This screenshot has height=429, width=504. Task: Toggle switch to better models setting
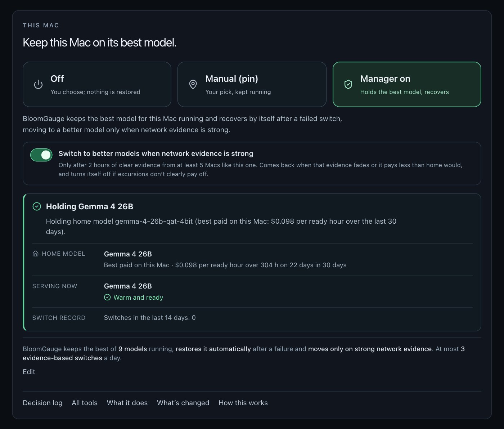(41, 155)
